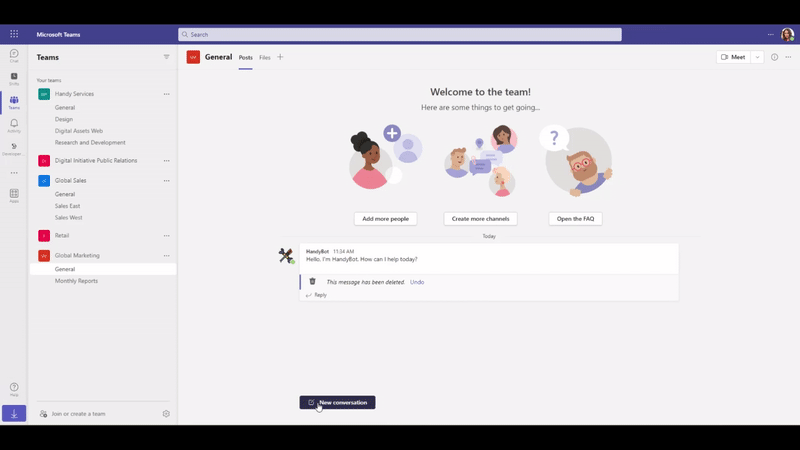Open the Activity bell icon

(x=14, y=126)
